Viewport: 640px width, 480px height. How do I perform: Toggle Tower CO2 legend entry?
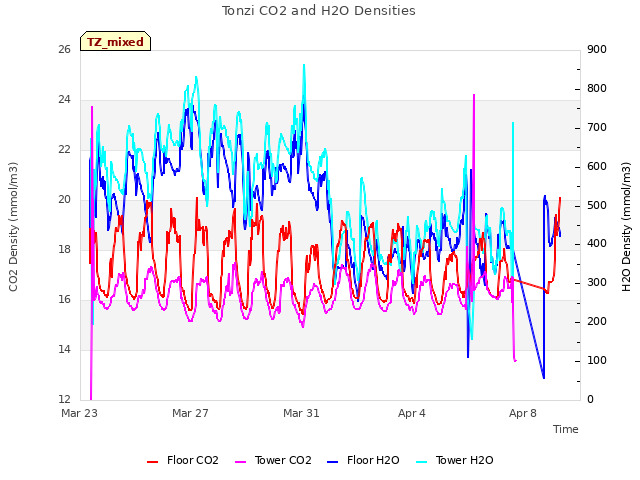click(x=273, y=460)
